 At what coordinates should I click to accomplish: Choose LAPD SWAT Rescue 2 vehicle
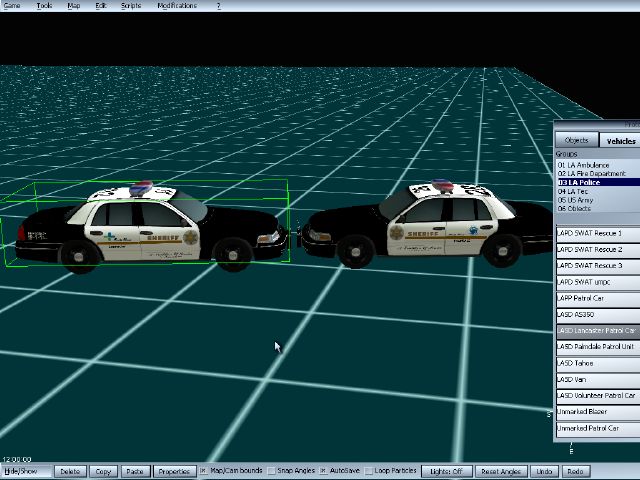[598, 250]
